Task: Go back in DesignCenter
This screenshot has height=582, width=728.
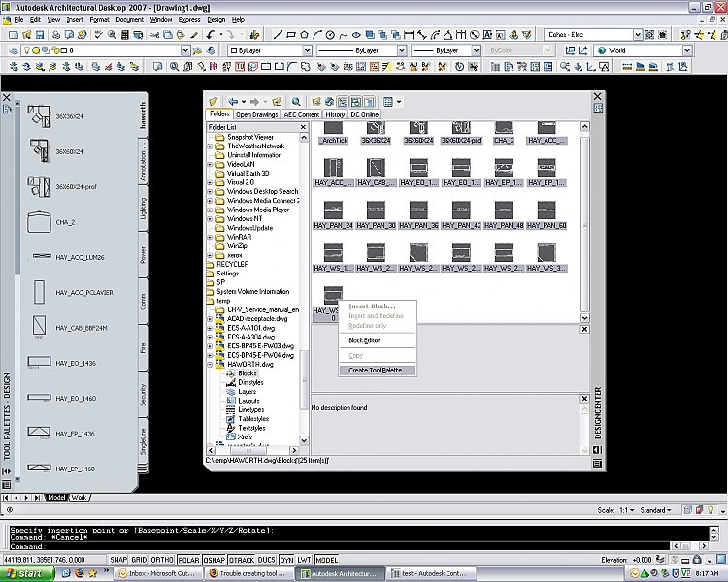Action: click(x=233, y=101)
